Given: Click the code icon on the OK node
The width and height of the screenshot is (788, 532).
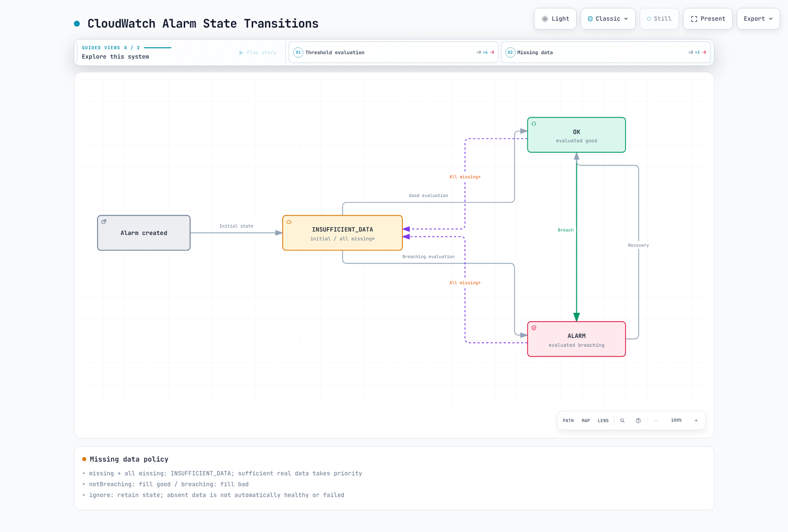Looking at the screenshot, I should (534, 124).
